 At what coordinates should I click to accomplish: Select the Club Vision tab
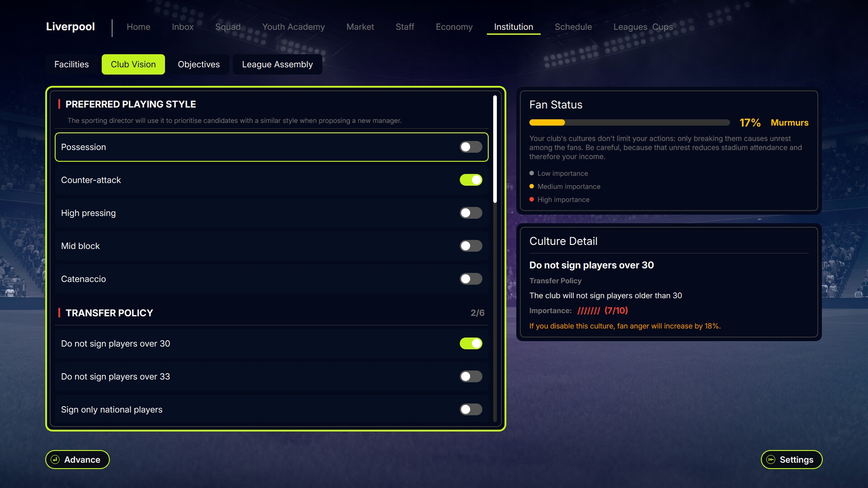tap(133, 64)
